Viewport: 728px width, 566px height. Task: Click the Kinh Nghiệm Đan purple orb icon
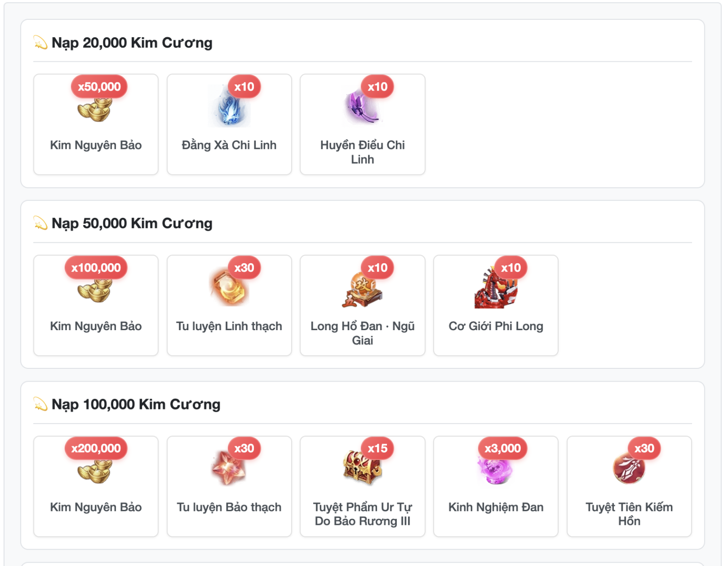(x=496, y=468)
